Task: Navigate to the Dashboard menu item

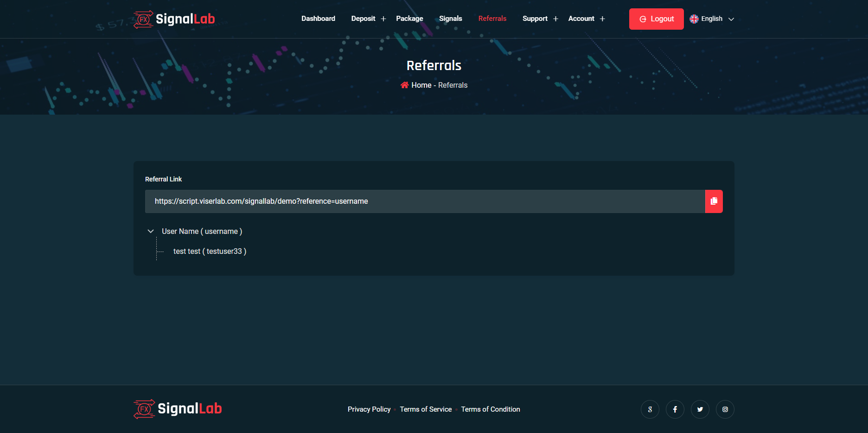Action: [318, 19]
